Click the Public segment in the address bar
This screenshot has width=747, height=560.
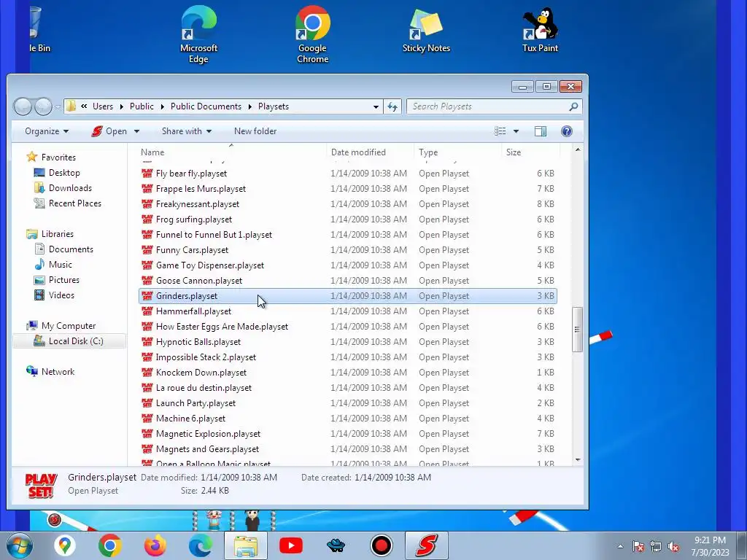142,106
